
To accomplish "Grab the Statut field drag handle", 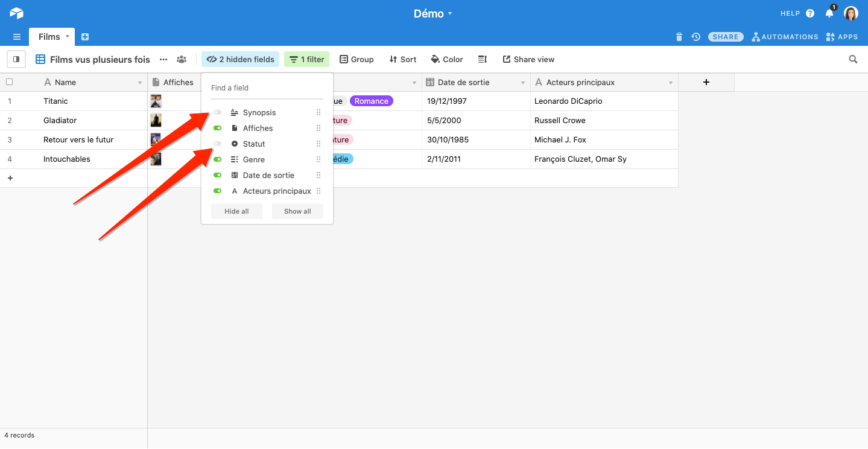I will pos(318,144).
